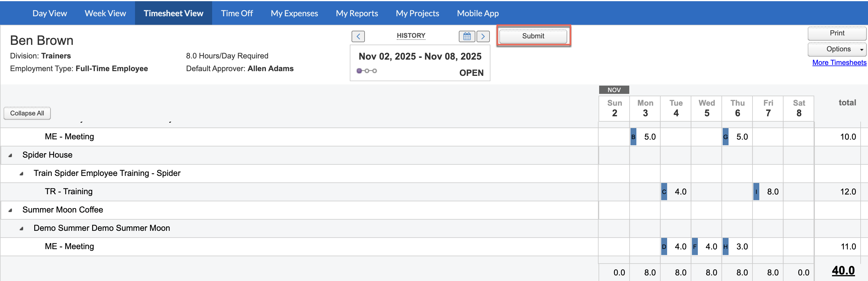868x281 pixels.
Task: Open the HISTORY link
Action: point(411,35)
